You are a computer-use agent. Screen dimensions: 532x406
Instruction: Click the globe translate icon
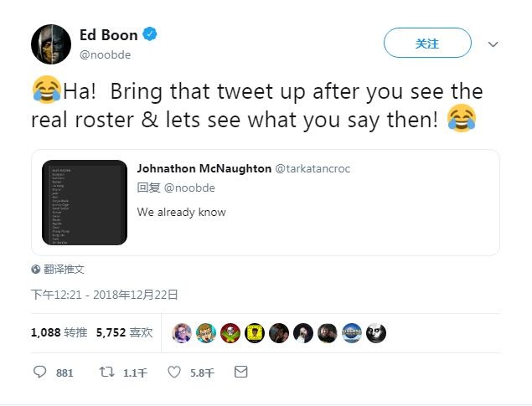click(x=36, y=270)
